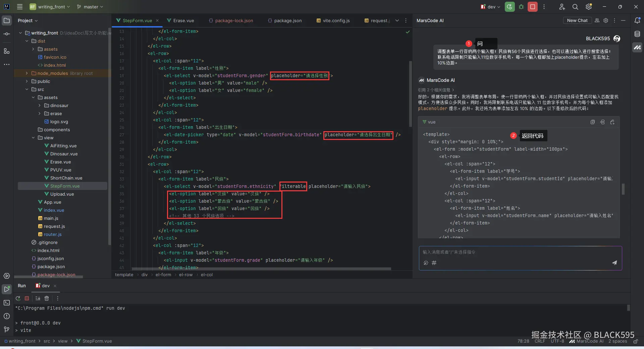Screen dimensions: 644x349
Task: Open the main menu hamburger icon
Action: 20,7
